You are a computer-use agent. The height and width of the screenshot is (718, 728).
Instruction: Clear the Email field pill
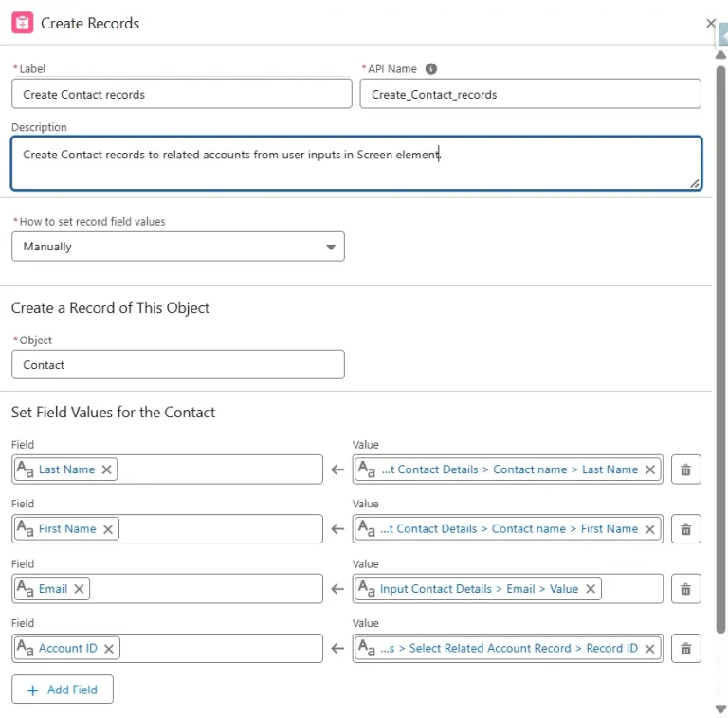(x=80, y=589)
